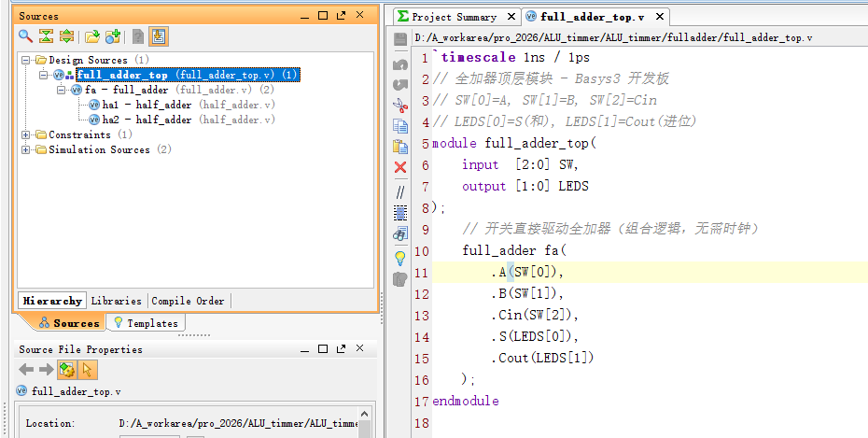
Task: Click the Forward arrow in Source File Properties
Action: (46, 369)
